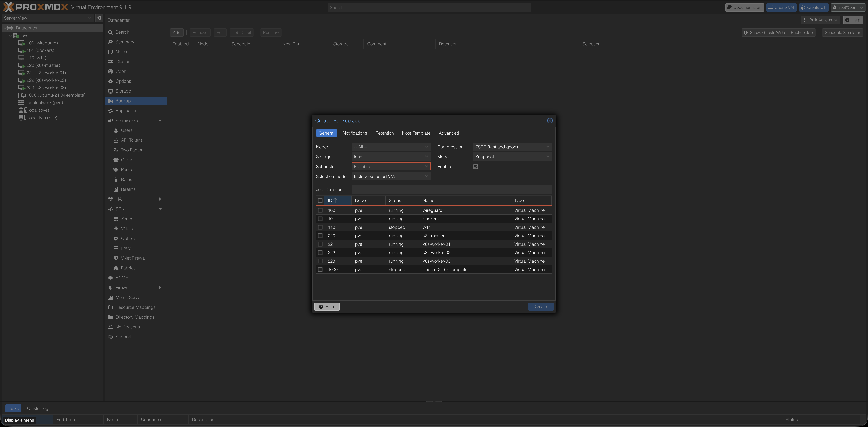Viewport: 868px width, 427px height.
Task: Click the IPAM signpost icon
Action: (116, 249)
